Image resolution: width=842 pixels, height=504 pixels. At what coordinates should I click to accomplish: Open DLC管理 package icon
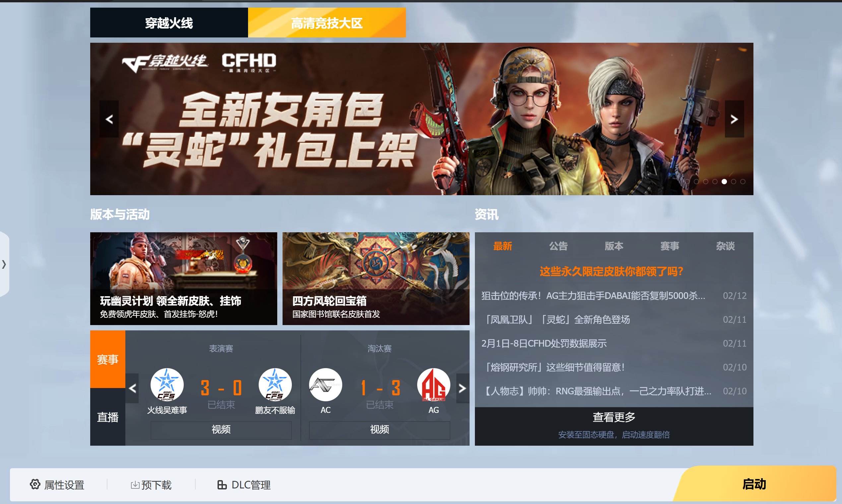pyautogui.click(x=222, y=485)
